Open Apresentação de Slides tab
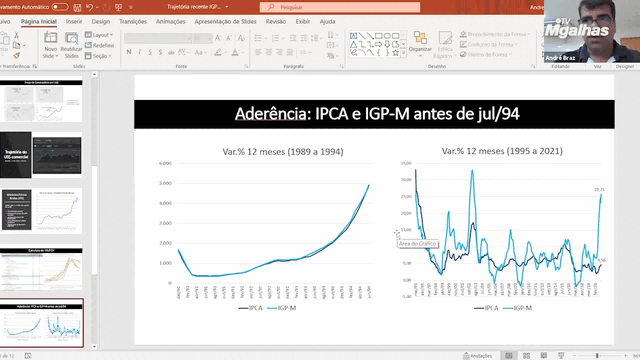Viewport: 640px width, 360px height. (225, 22)
